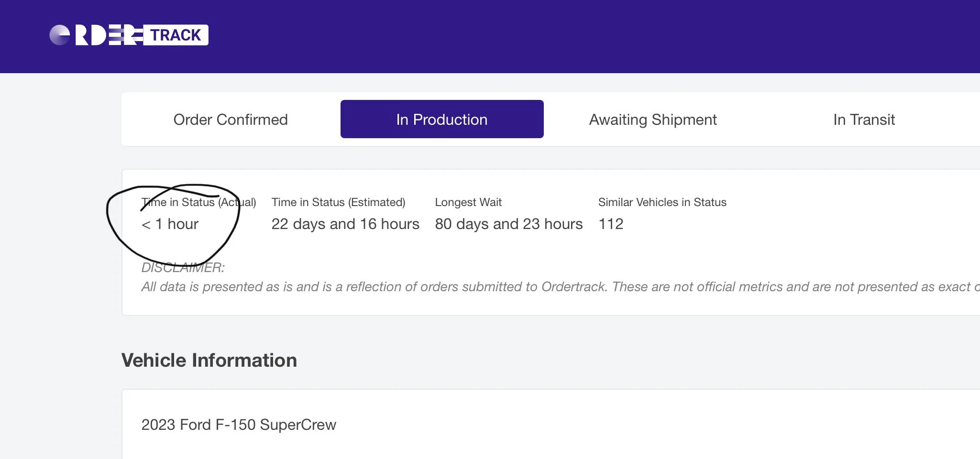
Task: Click the Time in Status (Estimated) label
Action: (338, 202)
